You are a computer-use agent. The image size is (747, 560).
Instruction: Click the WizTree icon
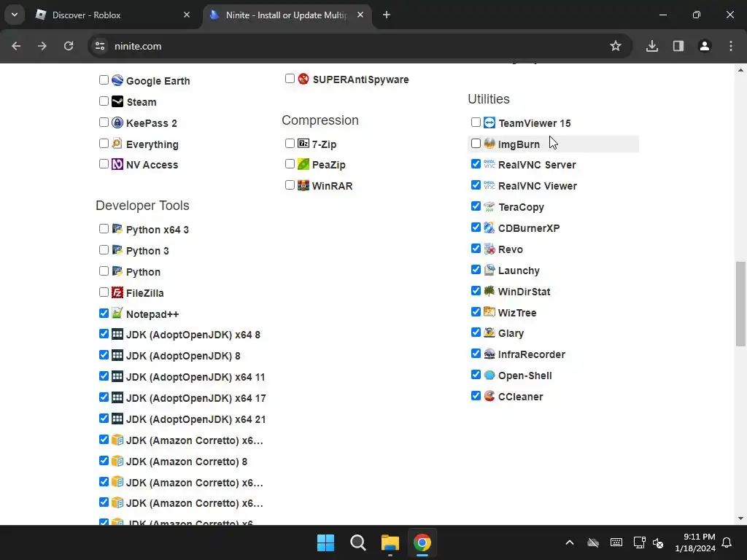489,312
